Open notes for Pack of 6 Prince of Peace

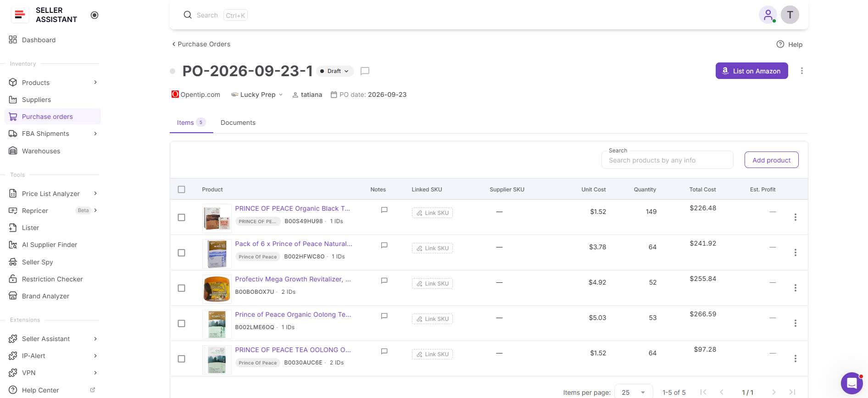point(384,245)
